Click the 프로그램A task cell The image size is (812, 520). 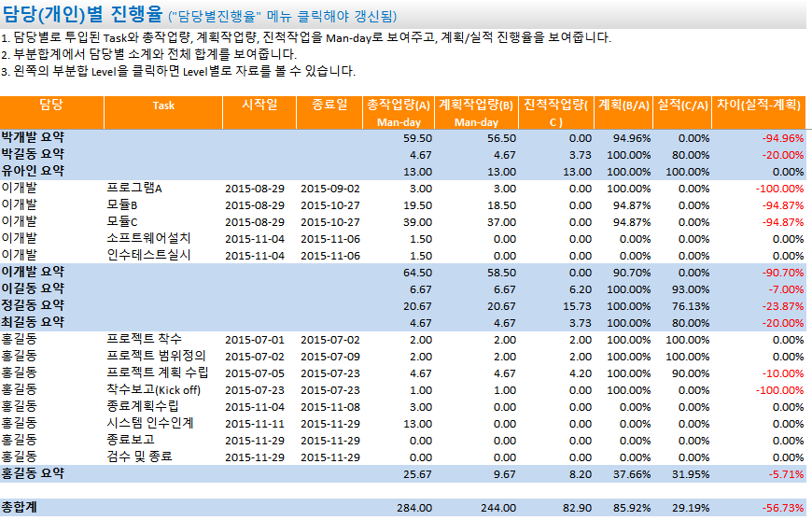click(x=134, y=188)
